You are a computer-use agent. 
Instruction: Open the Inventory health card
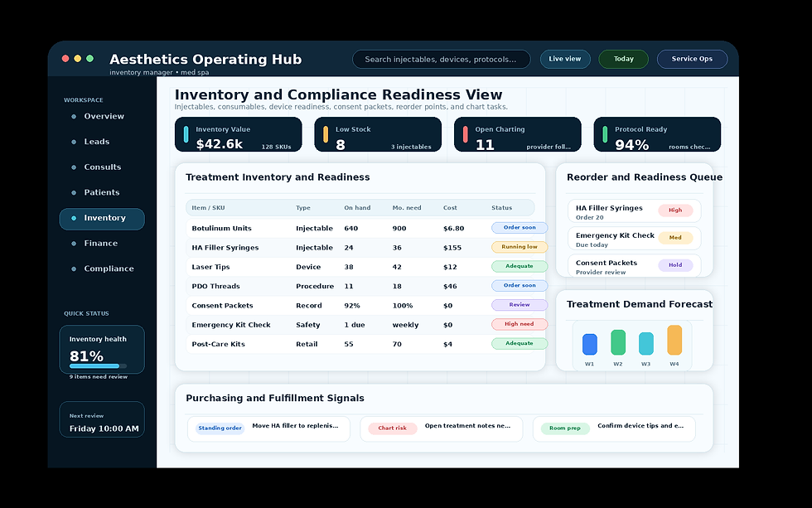[x=102, y=350]
